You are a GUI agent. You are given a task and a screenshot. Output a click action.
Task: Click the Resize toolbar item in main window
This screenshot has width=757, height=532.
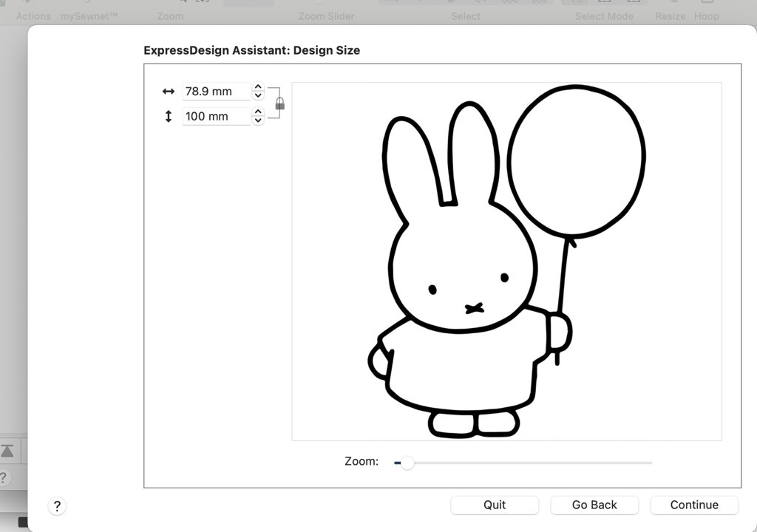click(x=670, y=16)
